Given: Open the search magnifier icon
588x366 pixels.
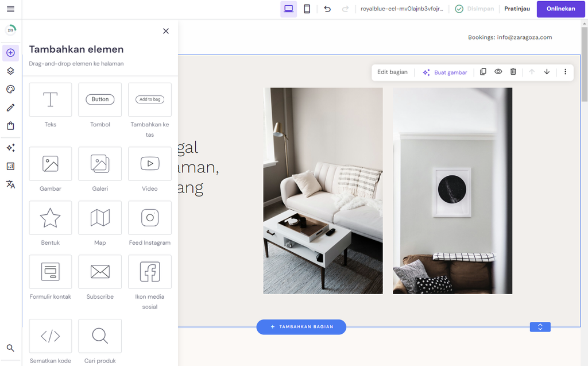Looking at the screenshot, I should (x=10, y=348).
